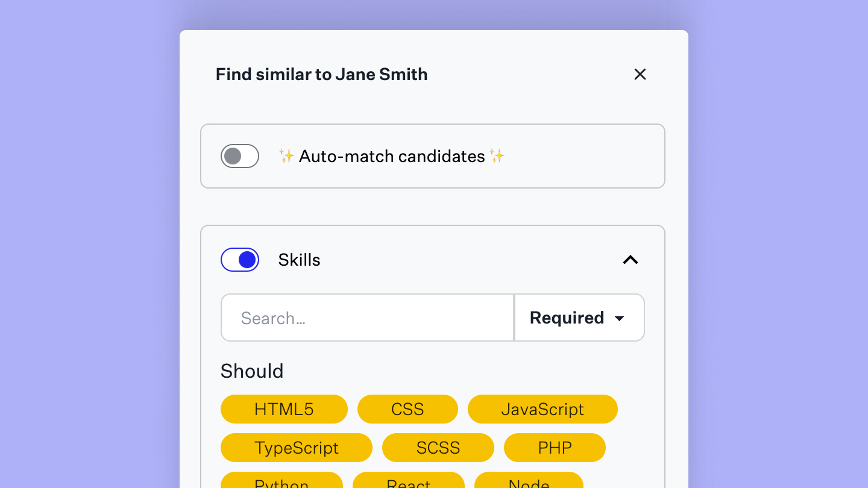Select the HTML5 skill tag

pos(284,410)
